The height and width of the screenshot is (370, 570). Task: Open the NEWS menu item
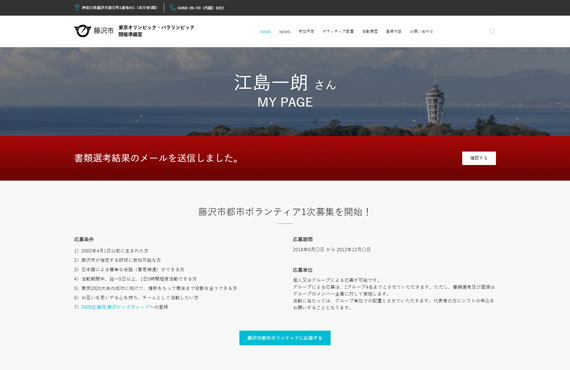click(285, 32)
